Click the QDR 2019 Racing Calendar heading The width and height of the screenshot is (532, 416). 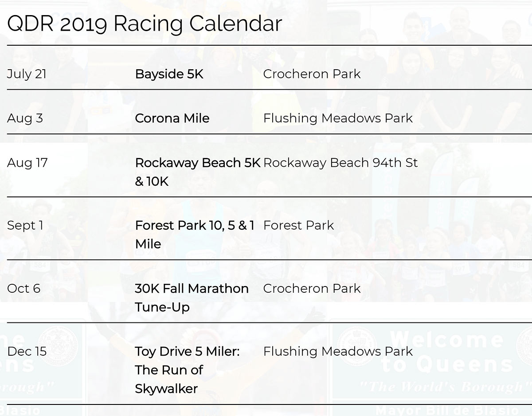pyautogui.click(x=145, y=23)
